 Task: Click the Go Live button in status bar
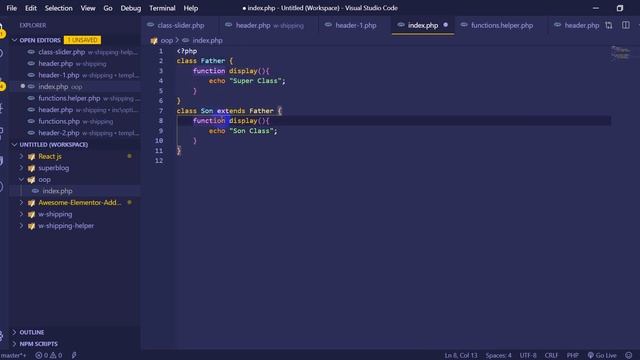click(x=602, y=355)
